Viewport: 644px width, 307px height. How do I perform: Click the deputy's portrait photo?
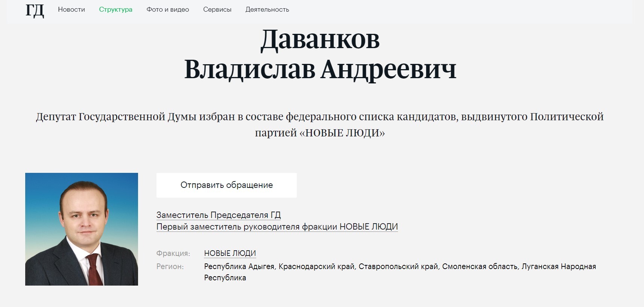click(82, 229)
